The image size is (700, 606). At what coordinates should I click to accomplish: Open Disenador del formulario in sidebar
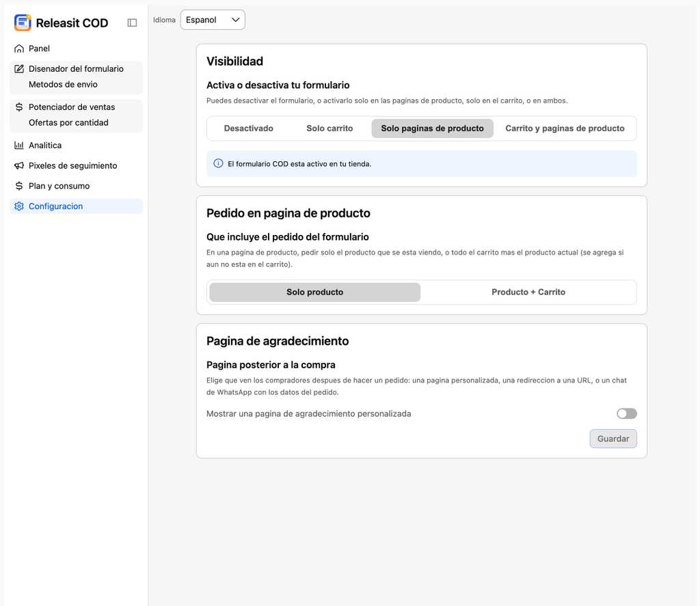[77, 69]
